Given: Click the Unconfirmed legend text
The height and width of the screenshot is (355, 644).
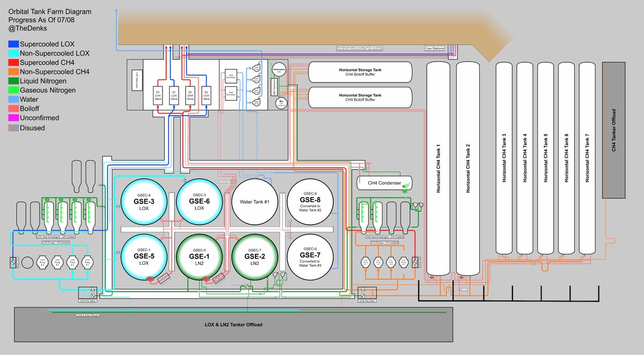Looking at the screenshot, I should click(x=39, y=117).
